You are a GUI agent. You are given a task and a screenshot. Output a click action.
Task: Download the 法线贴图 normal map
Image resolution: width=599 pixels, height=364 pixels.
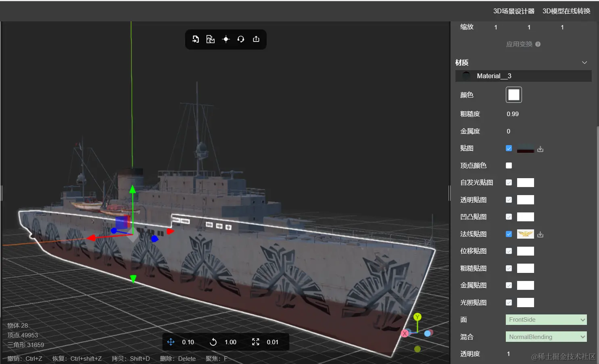541,234
